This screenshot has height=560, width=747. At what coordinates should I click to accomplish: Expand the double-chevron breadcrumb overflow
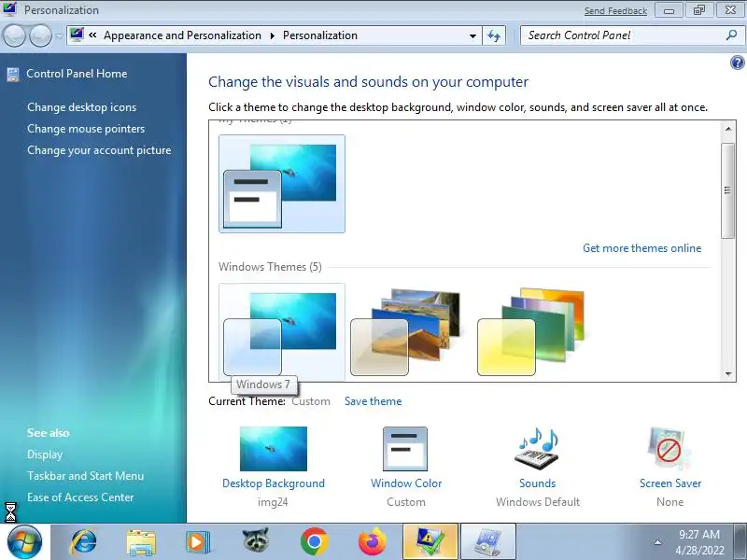(x=92, y=35)
